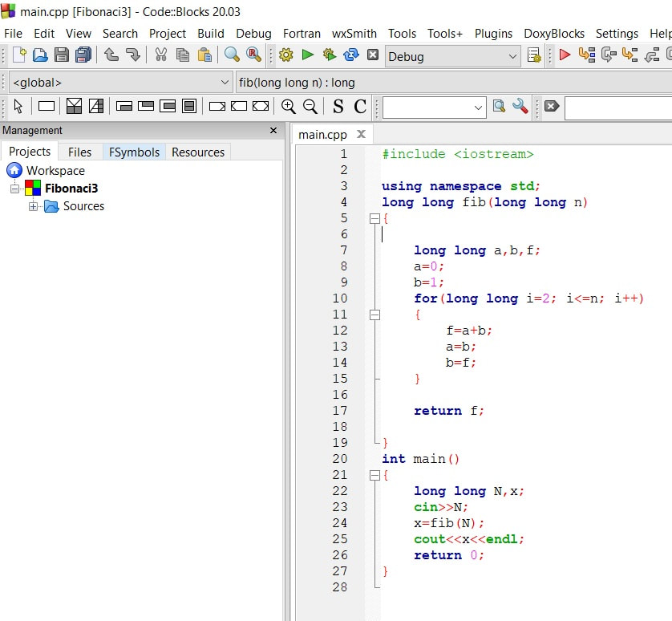672x621 pixels.
Task: Click line number 17 in the editor margin
Action: (x=340, y=411)
